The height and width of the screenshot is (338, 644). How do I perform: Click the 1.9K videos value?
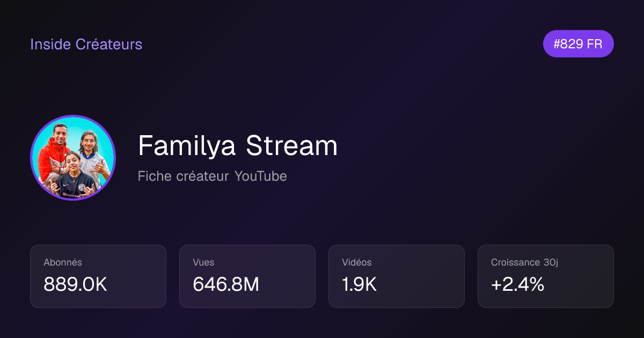[359, 285]
